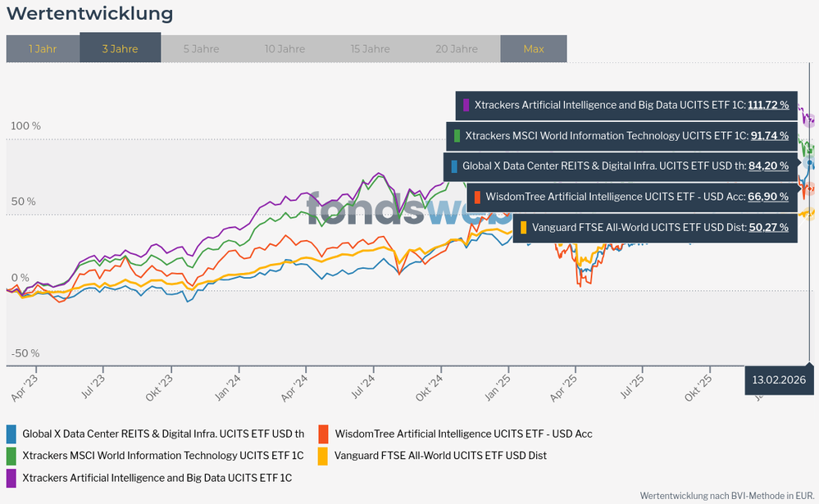This screenshot has width=819, height=504.
Task: Select the 20 Jahre time range tab
Action: [x=457, y=48]
